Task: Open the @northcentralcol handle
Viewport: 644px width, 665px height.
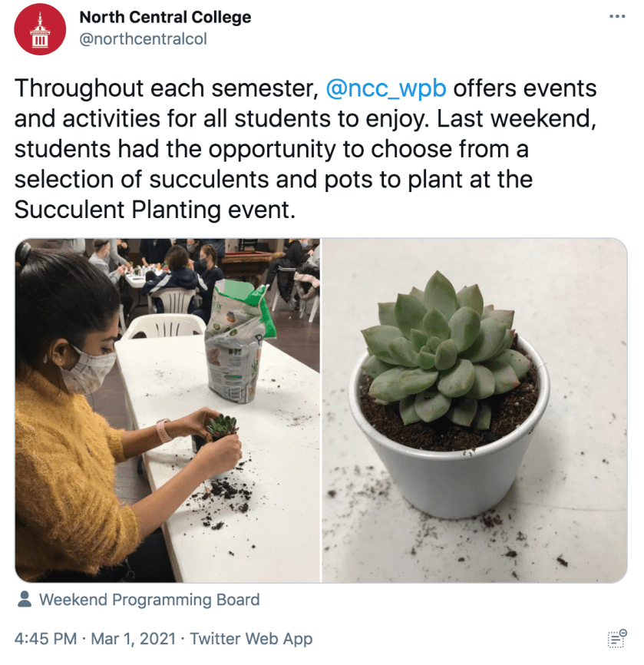Action: 144,38
